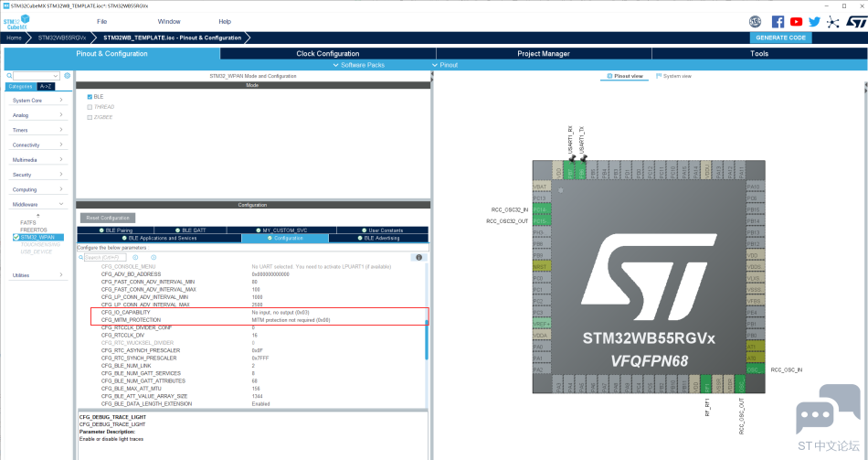Image resolution: width=868 pixels, height=460 pixels.
Task: Switch to Tools tab
Action: (x=759, y=54)
